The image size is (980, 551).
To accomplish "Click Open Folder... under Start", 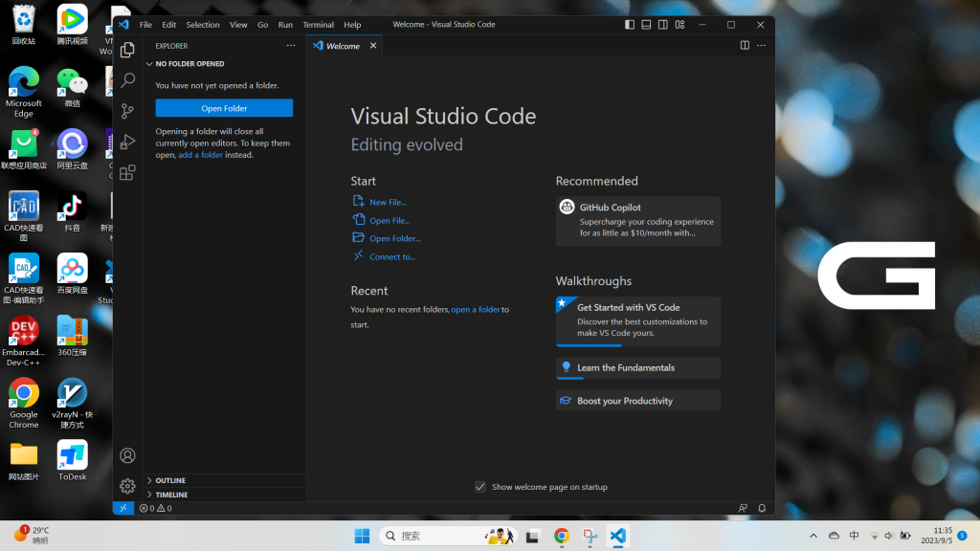I will click(x=387, y=238).
